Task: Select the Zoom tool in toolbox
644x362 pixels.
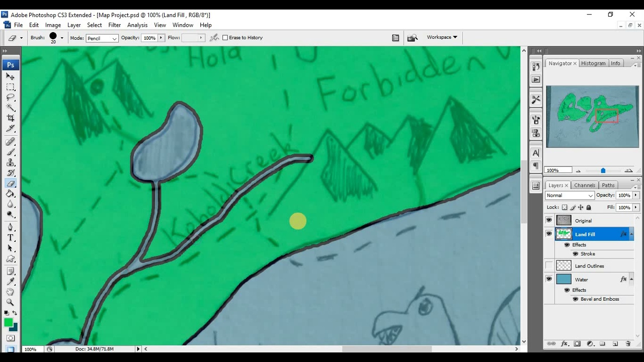Action: click(x=10, y=302)
